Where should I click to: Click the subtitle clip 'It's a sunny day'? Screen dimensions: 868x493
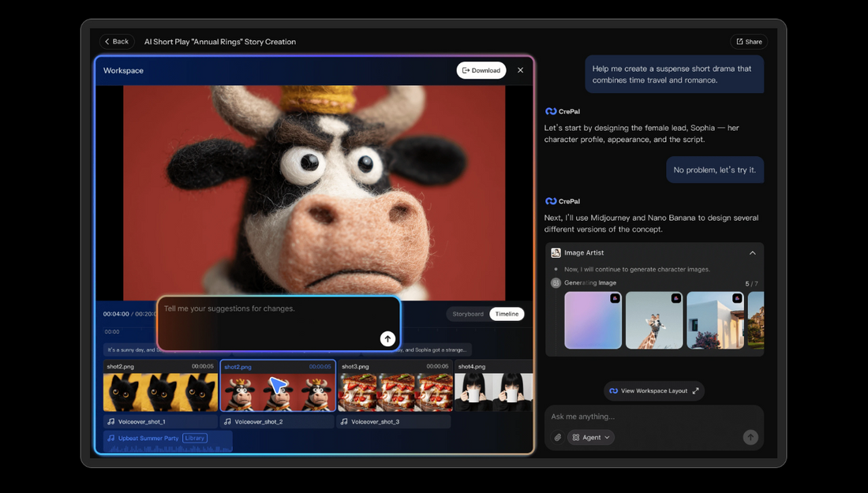[131, 349]
